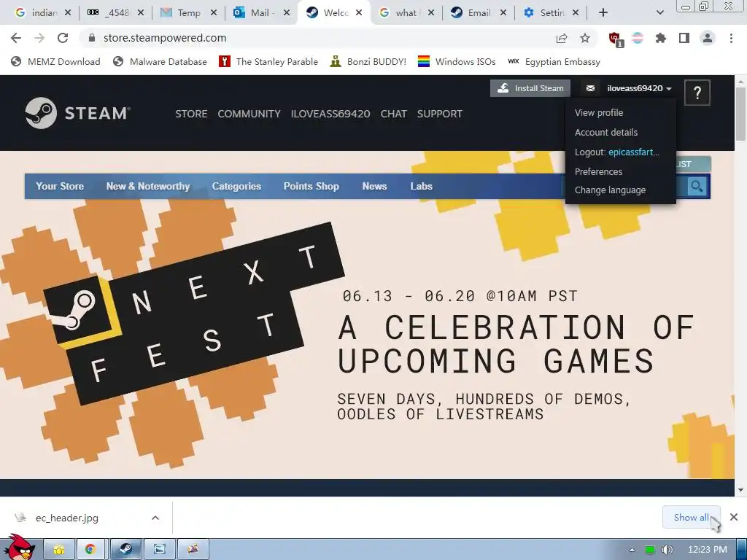Open Labs in store nav

[x=421, y=186]
